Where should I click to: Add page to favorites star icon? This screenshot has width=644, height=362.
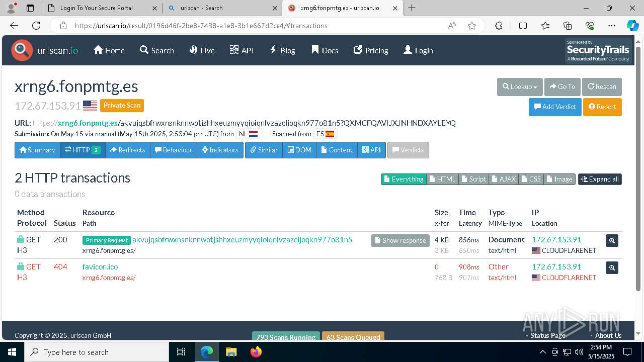point(471,26)
